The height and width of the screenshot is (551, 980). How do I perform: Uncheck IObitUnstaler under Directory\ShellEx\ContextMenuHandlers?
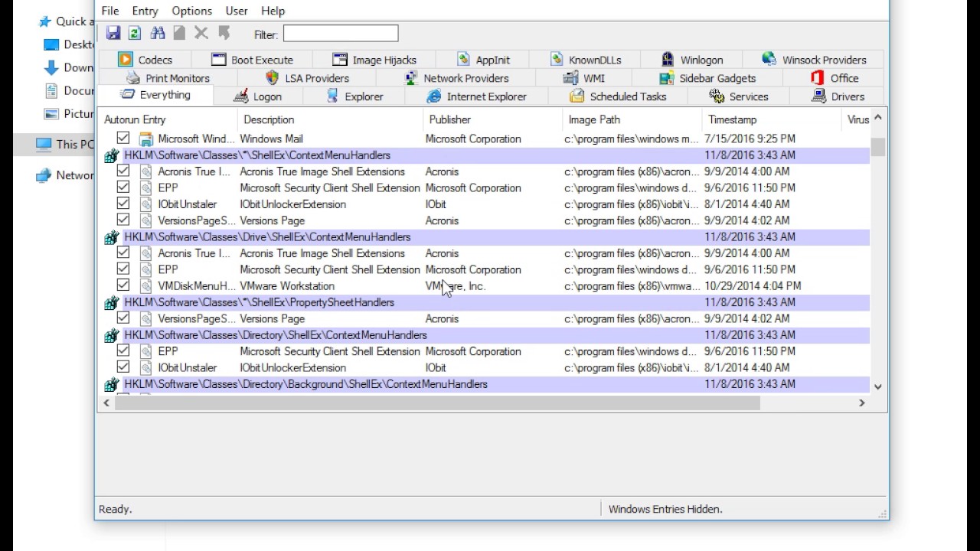point(123,367)
